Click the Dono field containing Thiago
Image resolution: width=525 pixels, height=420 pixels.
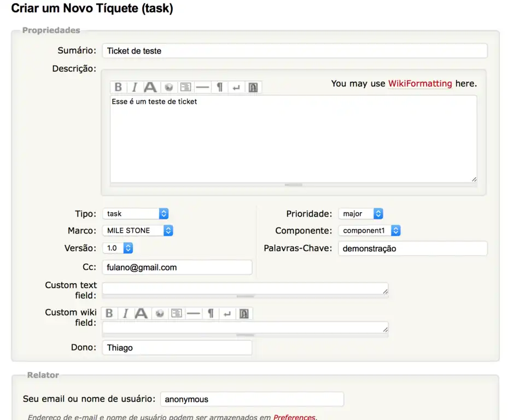point(177,348)
